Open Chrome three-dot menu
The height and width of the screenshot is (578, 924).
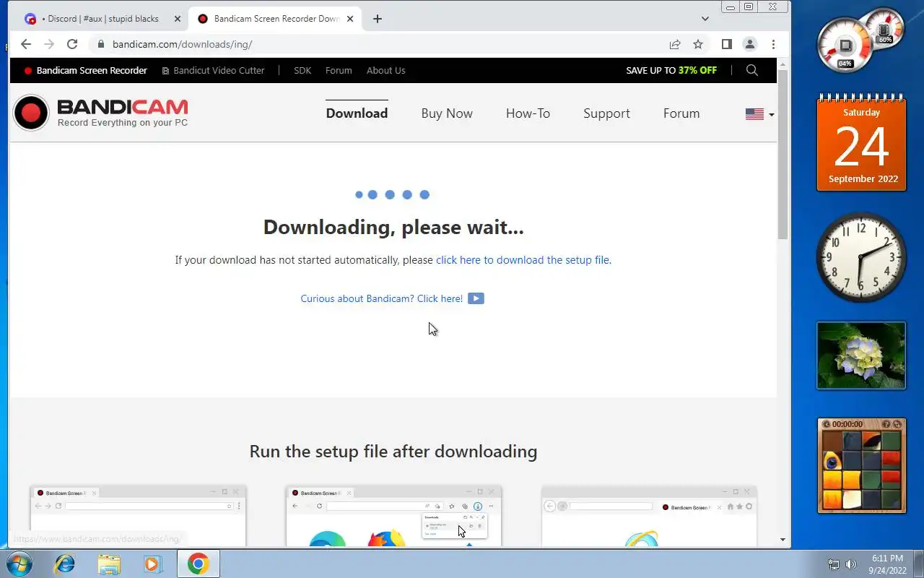[773, 44]
